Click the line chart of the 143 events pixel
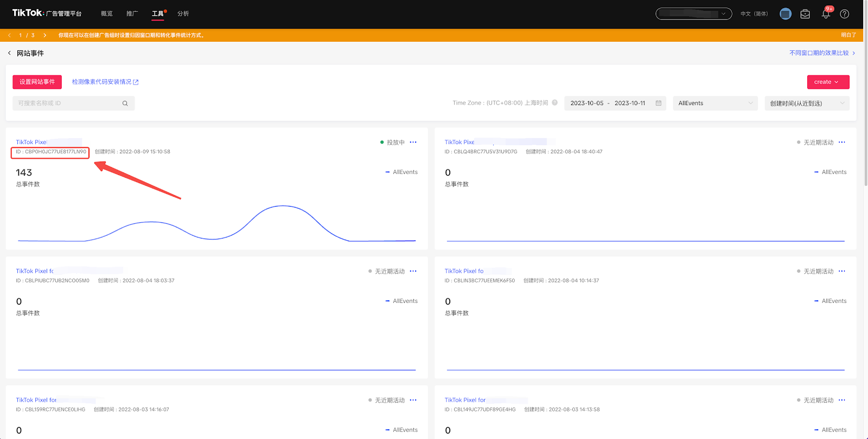This screenshot has width=868, height=439. pyautogui.click(x=216, y=223)
